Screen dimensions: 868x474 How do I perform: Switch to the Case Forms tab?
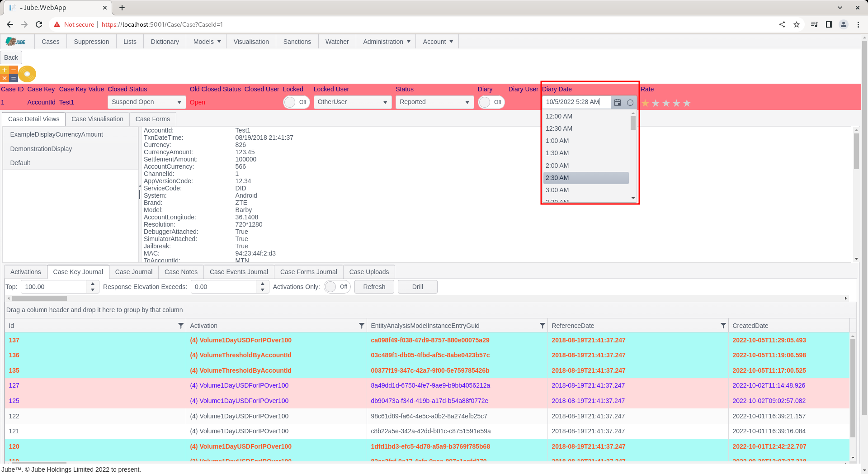click(x=153, y=119)
